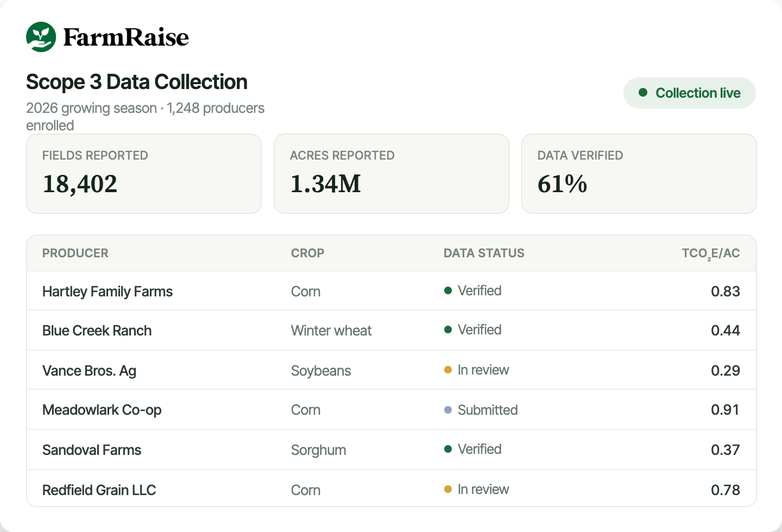Viewport: 782px width, 532px height.
Task: Click Redfield Grain LLC in-review orange dot
Action: pyautogui.click(x=448, y=489)
